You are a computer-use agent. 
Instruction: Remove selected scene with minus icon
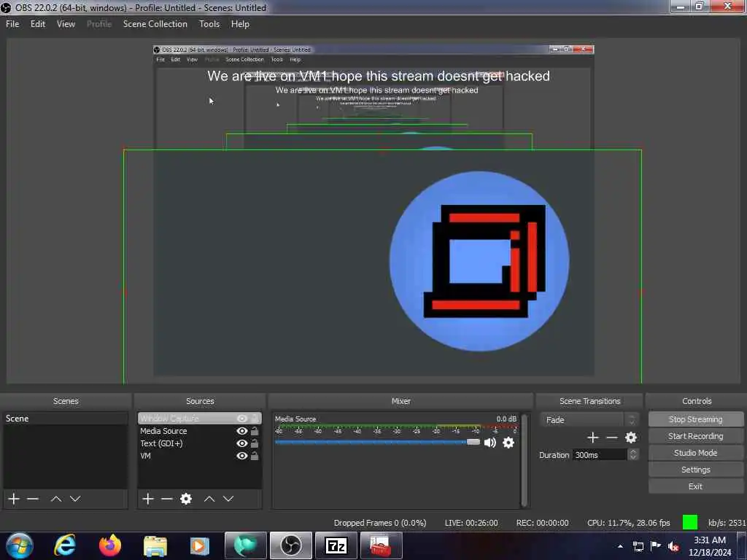click(33, 499)
